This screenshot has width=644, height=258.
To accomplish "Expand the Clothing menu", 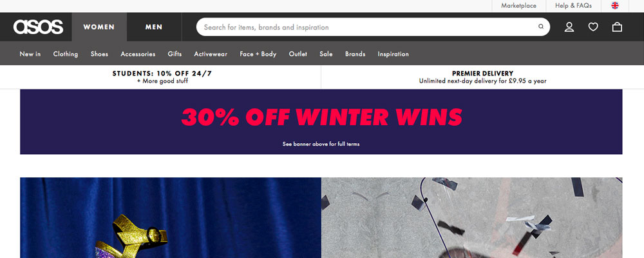I will click(65, 54).
